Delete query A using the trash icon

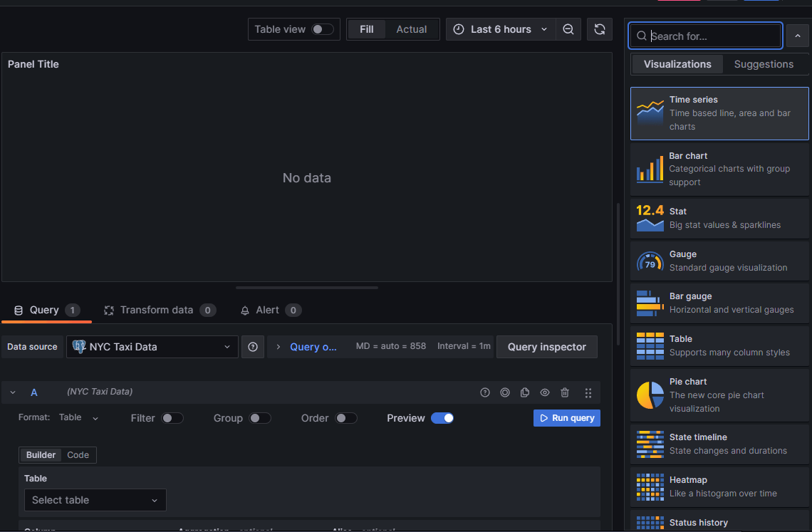coord(565,392)
